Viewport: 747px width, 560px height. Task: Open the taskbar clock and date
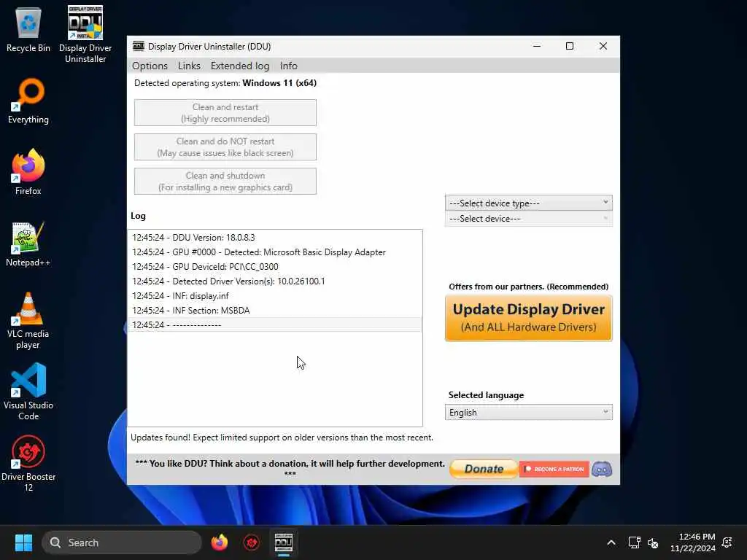(x=693, y=542)
